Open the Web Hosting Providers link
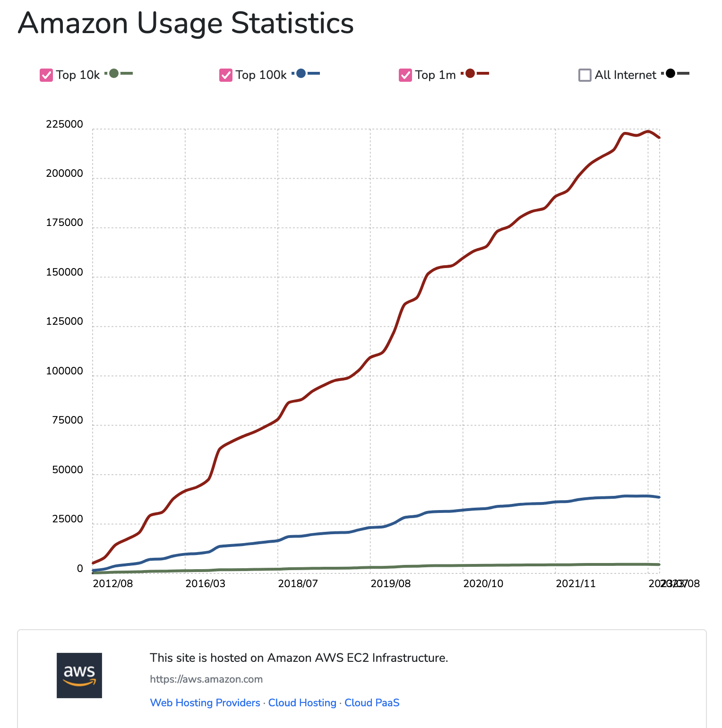Viewport: 722px width, 728px height. pyautogui.click(x=204, y=703)
